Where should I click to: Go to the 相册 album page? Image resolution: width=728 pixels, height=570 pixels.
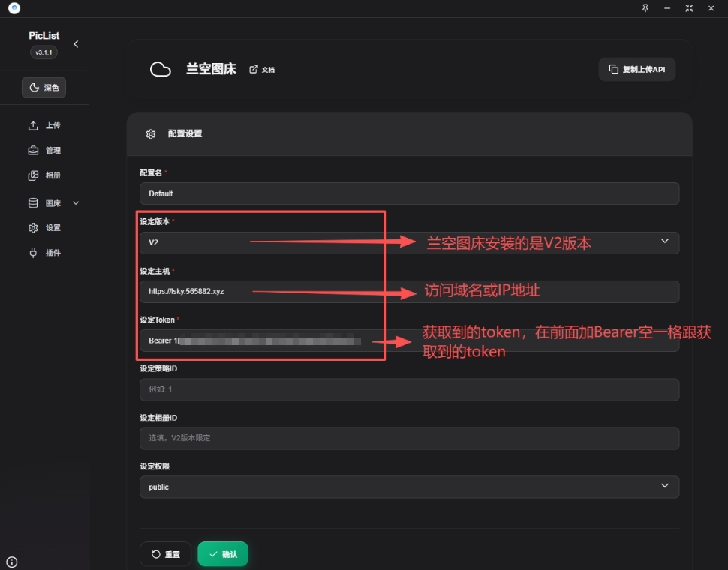click(44, 175)
